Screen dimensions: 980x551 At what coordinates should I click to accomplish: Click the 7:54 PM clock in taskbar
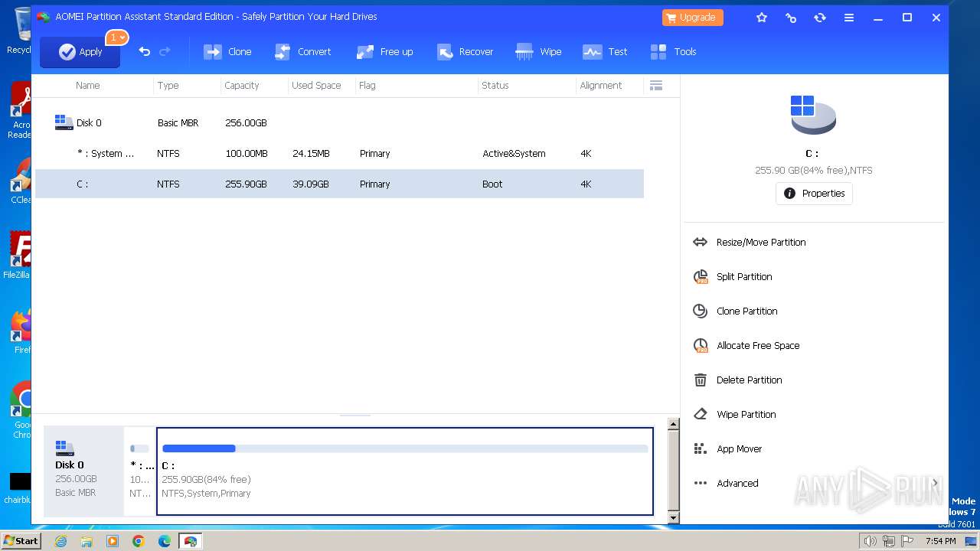[941, 541]
